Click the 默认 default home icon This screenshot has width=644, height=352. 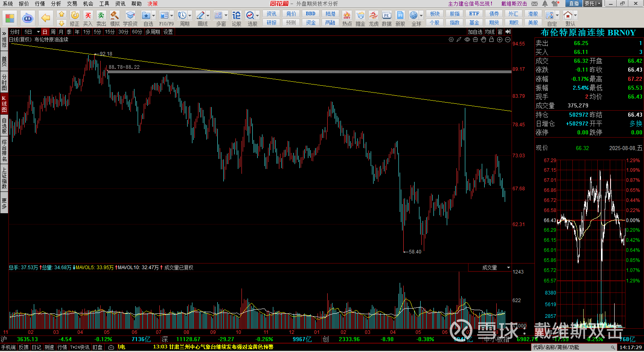(568, 15)
